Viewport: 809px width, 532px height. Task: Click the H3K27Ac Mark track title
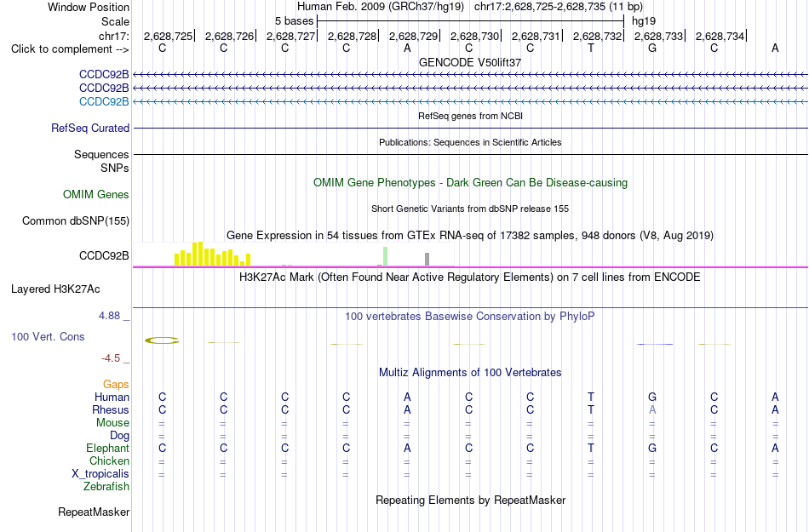point(470,277)
